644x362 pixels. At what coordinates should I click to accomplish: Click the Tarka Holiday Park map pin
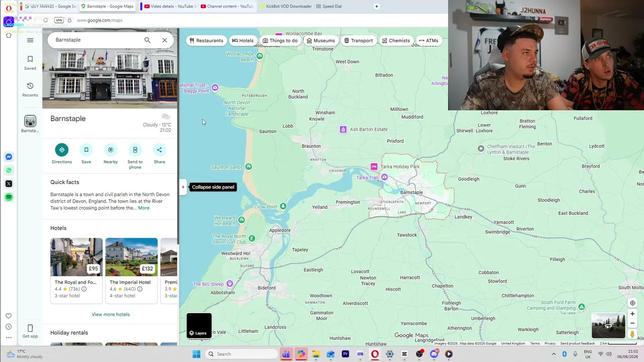point(374,166)
